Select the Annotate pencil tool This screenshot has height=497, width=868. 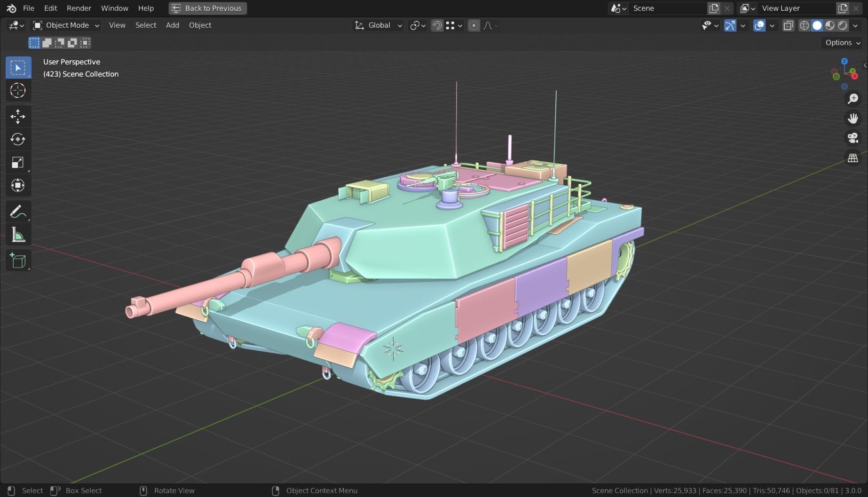18,211
